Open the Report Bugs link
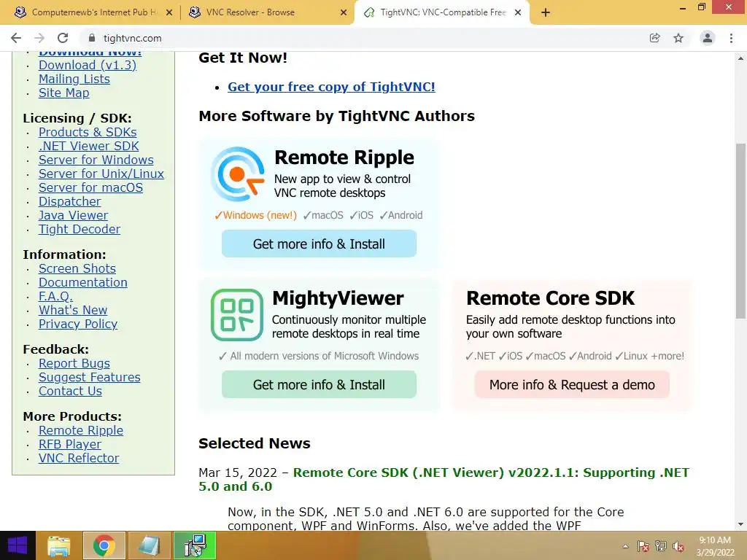 [x=74, y=363]
